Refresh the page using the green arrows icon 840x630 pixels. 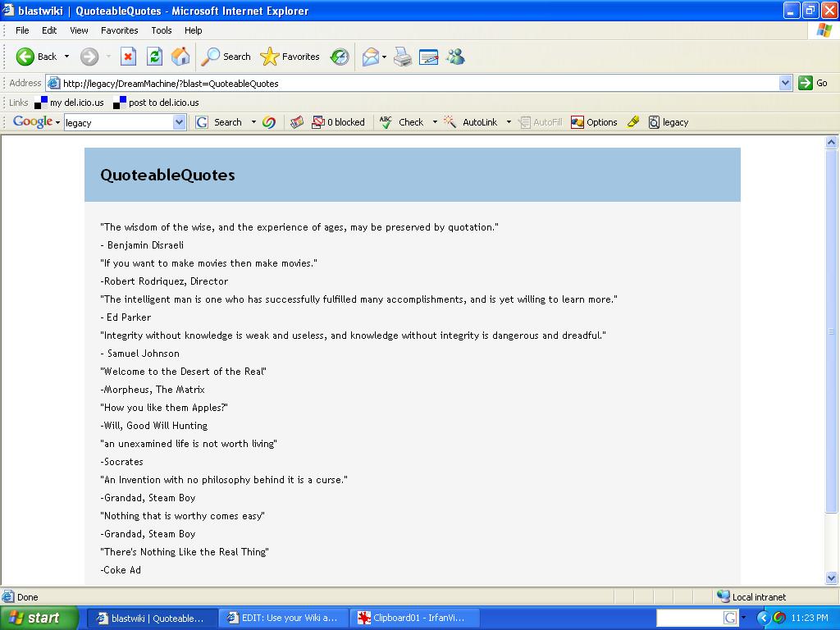154,57
